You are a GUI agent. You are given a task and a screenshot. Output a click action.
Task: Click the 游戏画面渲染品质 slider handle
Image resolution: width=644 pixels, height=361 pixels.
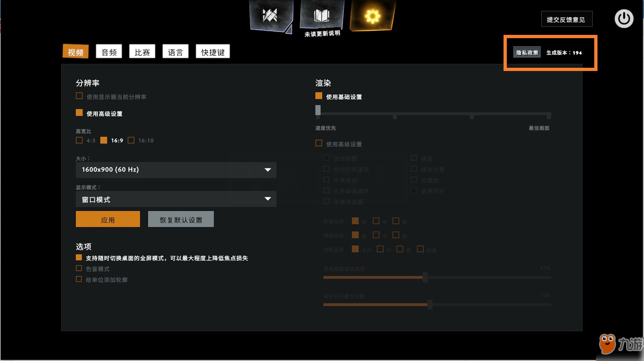pyautogui.click(x=425, y=277)
